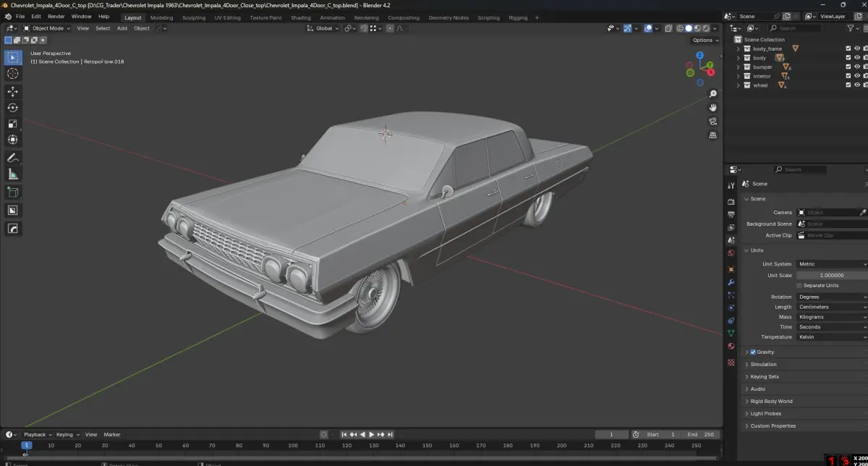The image size is (868, 466).
Task: Jump to timeline end frame button
Action: (x=391, y=434)
